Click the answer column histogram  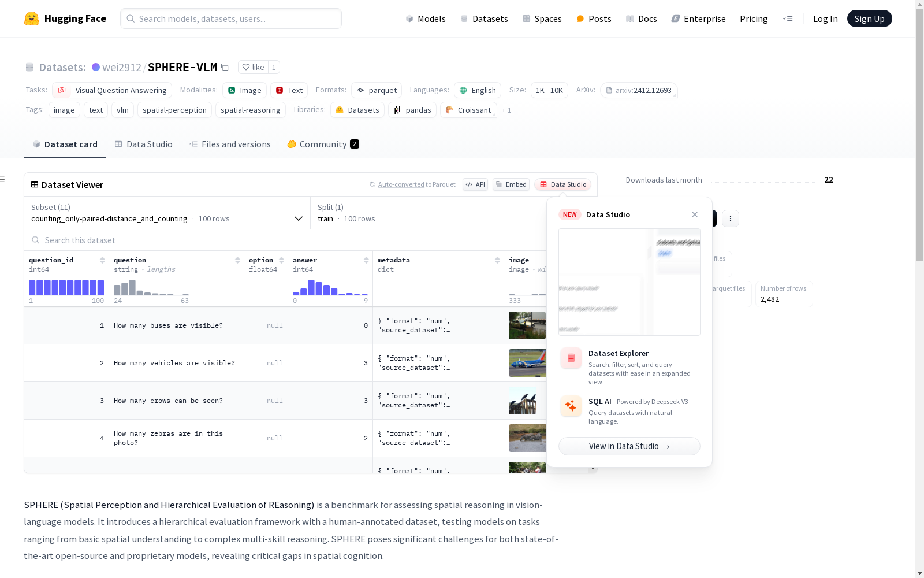point(330,287)
